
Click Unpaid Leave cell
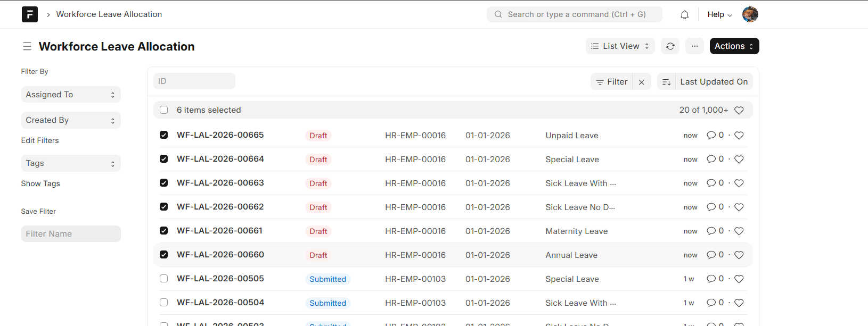[572, 136]
